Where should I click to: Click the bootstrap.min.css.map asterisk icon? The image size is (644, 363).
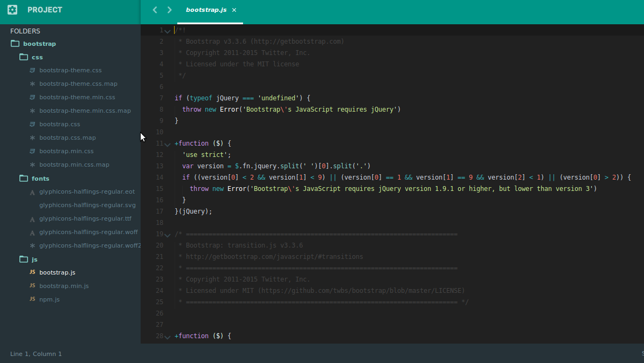pos(32,165)
